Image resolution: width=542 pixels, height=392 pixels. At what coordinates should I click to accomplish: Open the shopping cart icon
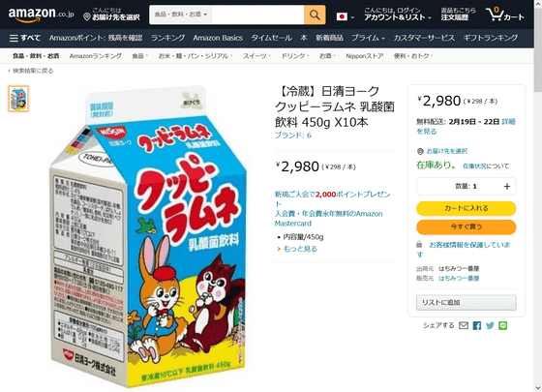coord(504,15)
